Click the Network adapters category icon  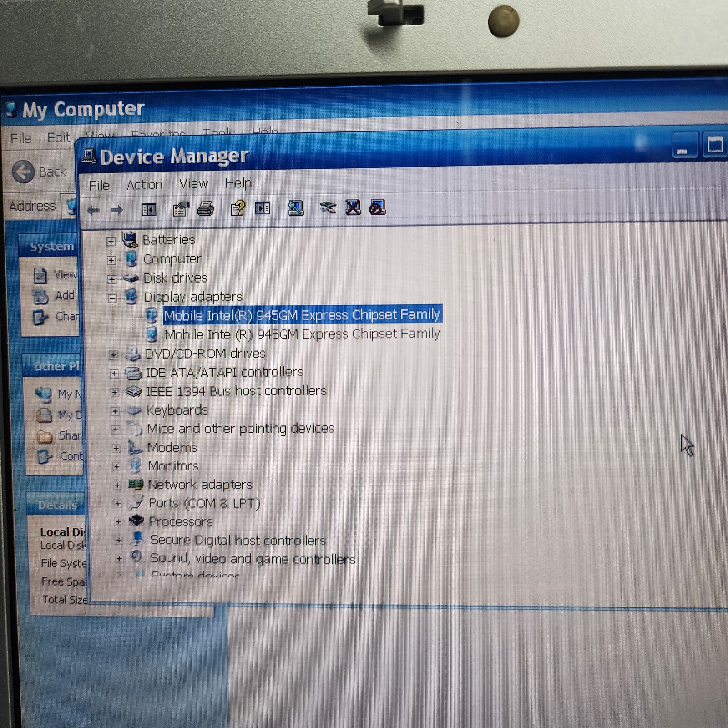point(136,485)
